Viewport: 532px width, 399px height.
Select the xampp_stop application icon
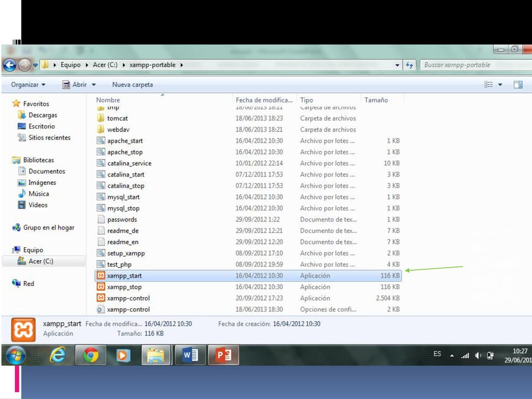point(101,287)
